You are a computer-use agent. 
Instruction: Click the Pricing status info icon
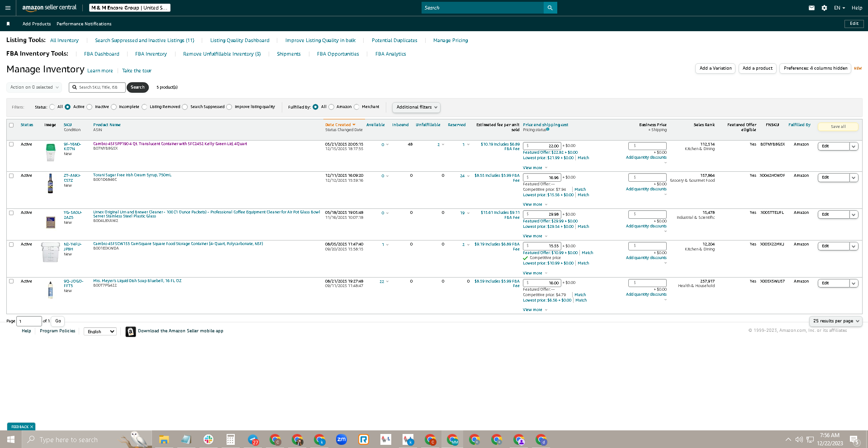[548, 129]
